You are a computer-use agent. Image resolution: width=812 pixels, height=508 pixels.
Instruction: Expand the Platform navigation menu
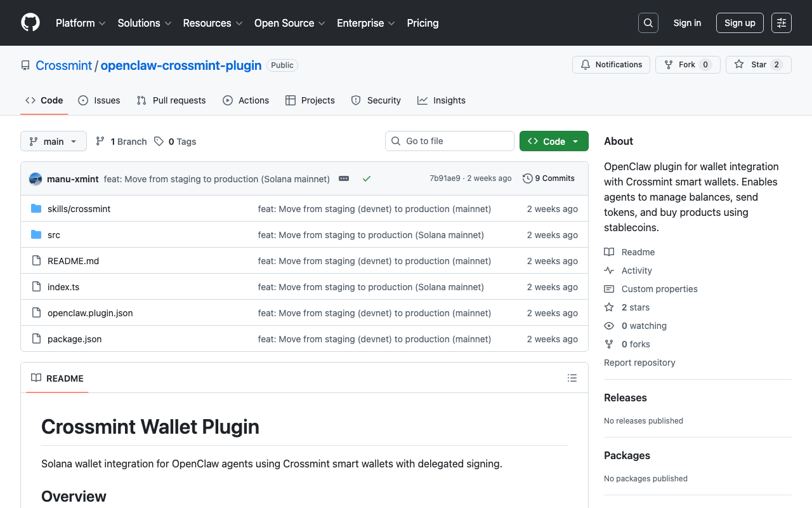coord(80,23)
